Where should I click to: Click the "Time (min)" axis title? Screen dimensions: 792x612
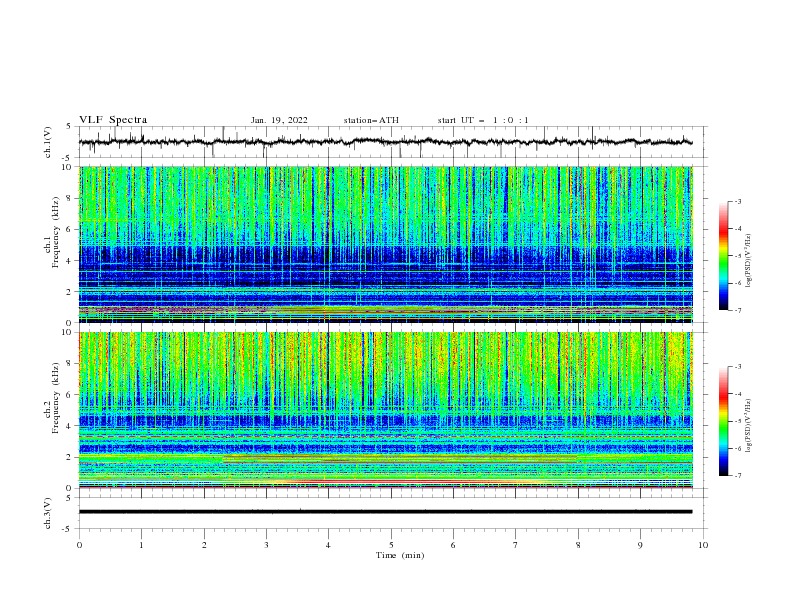click(x=400, y=555)
